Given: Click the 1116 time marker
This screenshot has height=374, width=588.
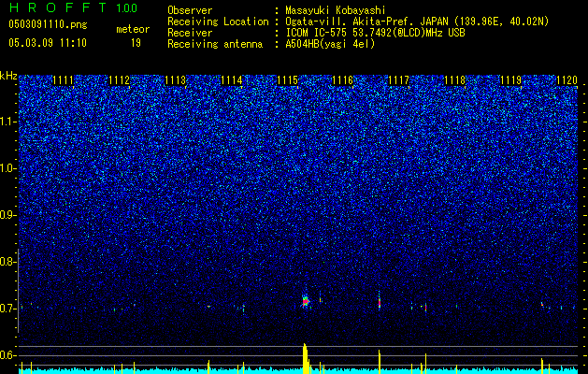Looking at the screenshot, I should click(x=343, y=79).
